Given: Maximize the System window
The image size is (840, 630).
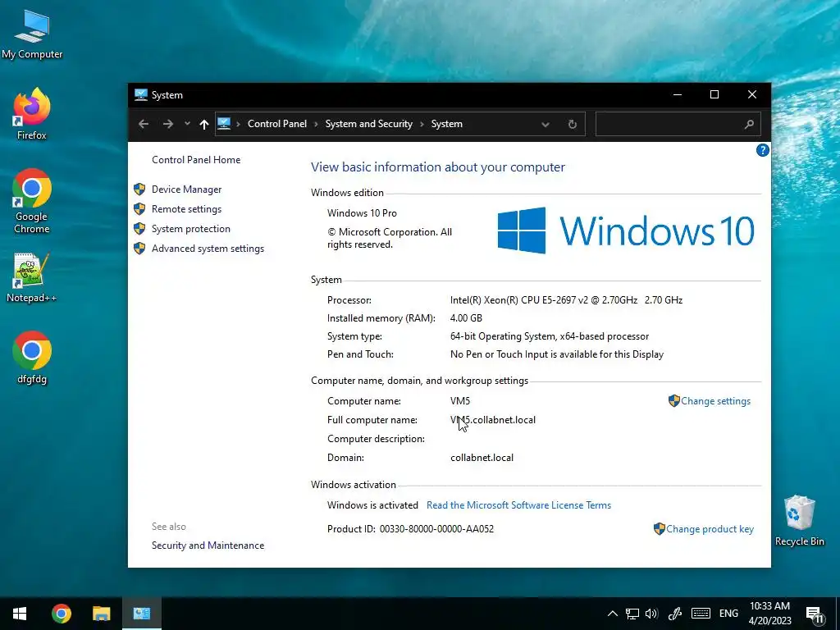Looking at the screenshot, I should (x=714, y=95).
